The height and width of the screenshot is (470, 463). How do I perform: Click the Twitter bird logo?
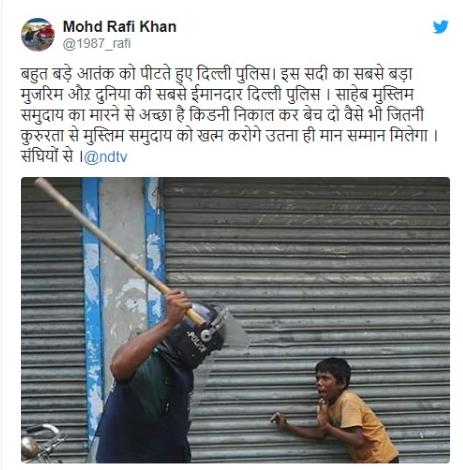point(440,27)
